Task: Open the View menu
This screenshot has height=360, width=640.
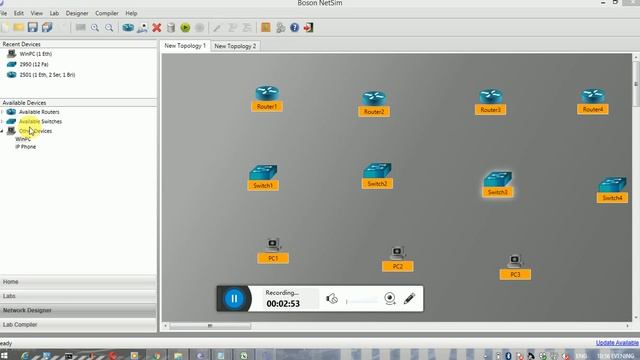Action: pos(36,13)
